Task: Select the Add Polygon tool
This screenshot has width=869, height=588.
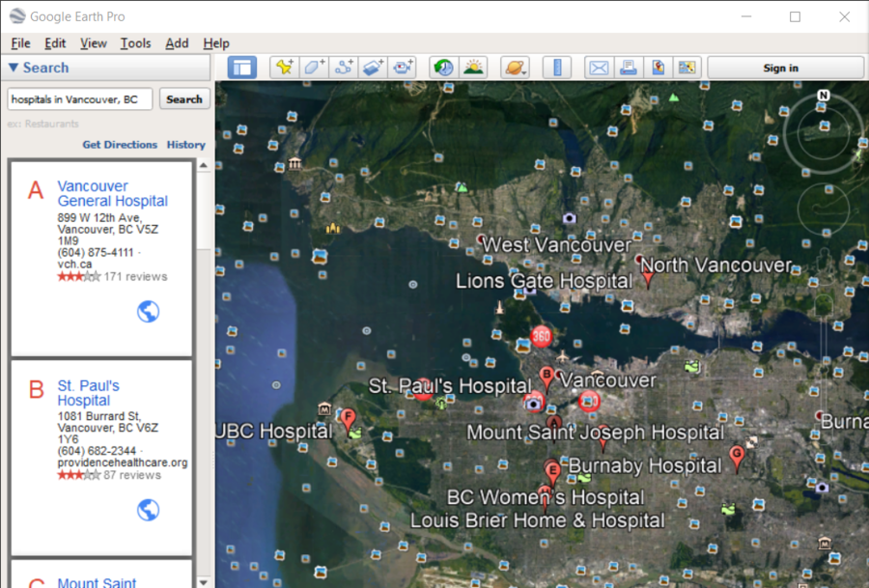Action: pyautogui.click(x=313, y=67)
